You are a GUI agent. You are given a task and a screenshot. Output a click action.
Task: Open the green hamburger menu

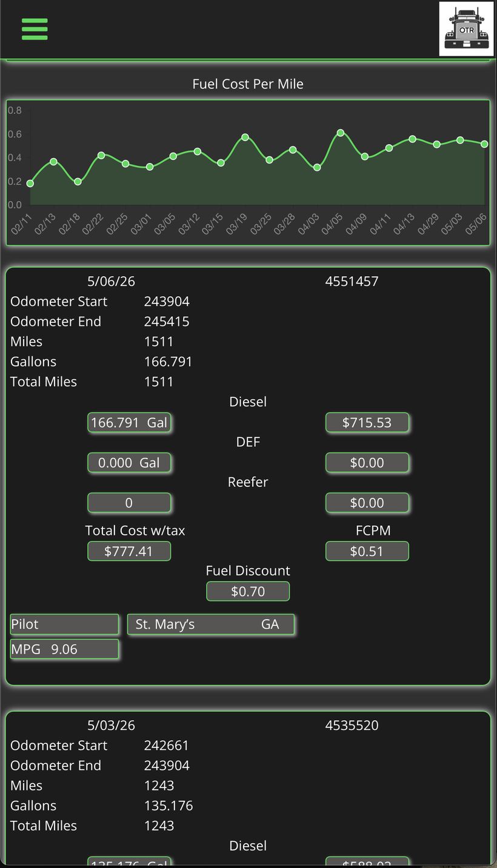[x=35, y=29]
